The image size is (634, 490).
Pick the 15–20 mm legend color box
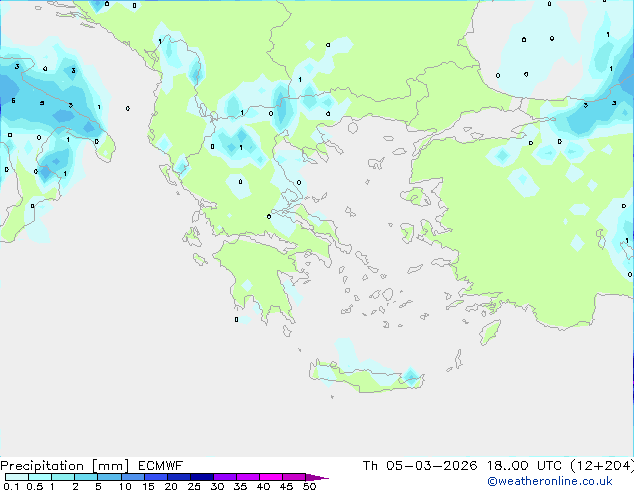click(x=156, y=477)
